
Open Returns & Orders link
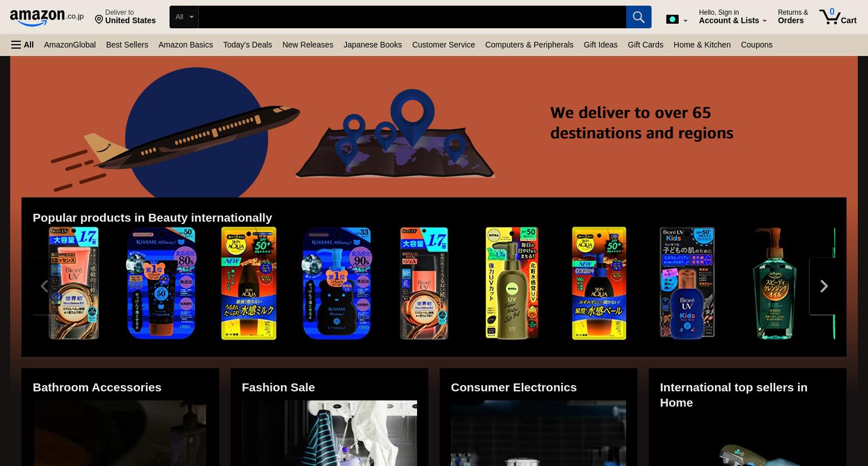coord(792,17)
